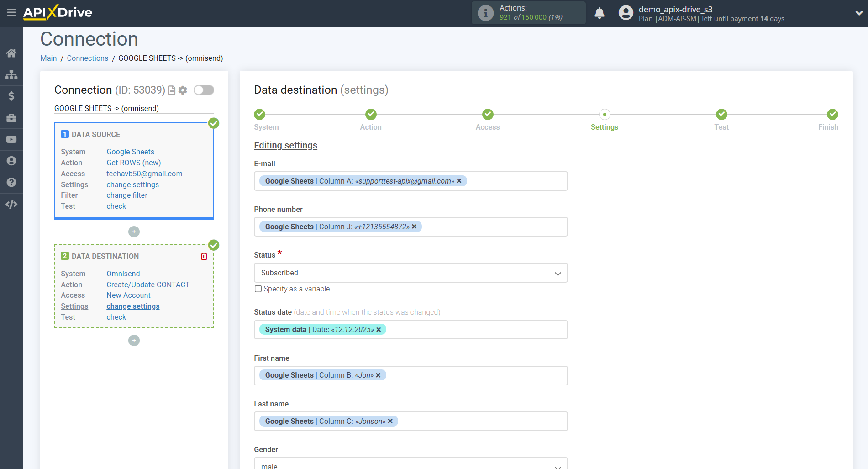Screen dimensions: 868x469
Task: Open the help question-mark icon
Action: click(x=11, y=182)
